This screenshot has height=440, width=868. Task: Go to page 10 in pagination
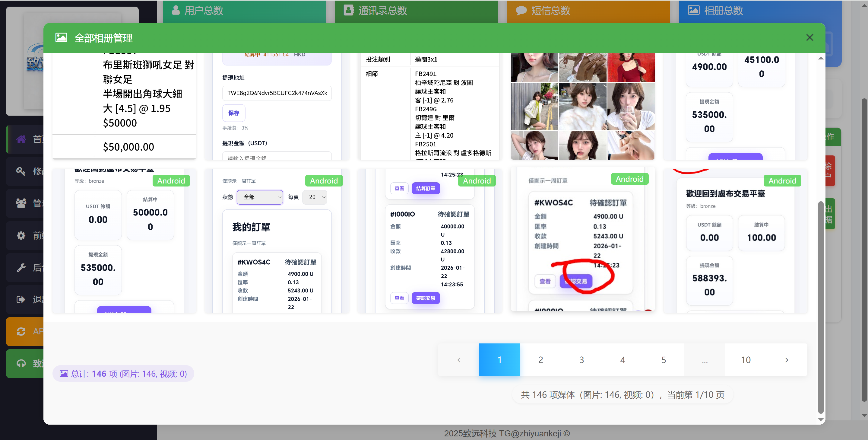(746, 360)
